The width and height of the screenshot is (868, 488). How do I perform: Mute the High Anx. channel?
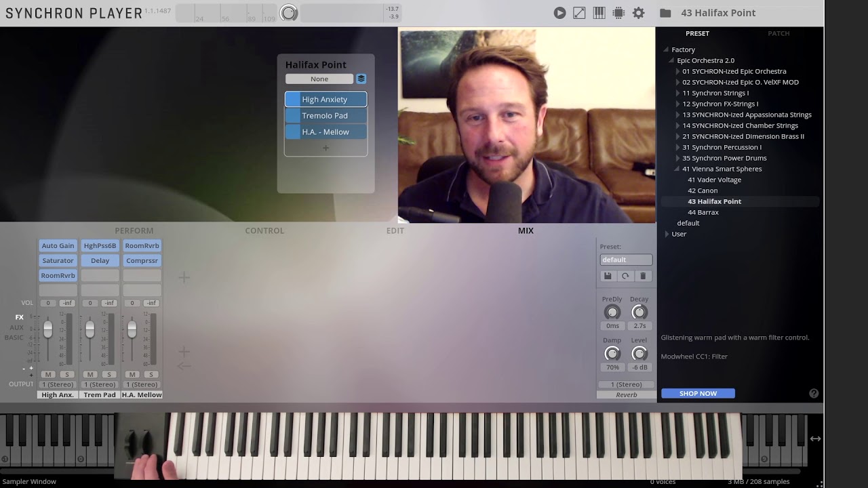coord(47,374)
